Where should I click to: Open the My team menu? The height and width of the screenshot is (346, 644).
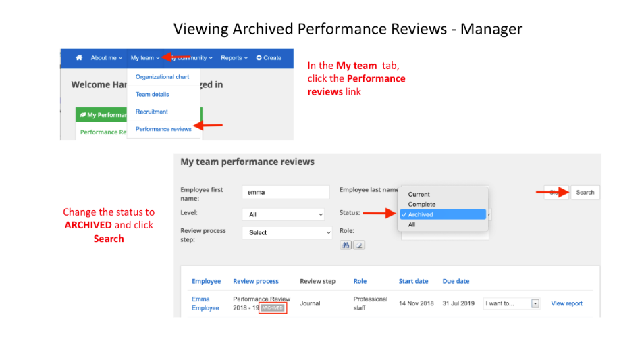(x=145, y=58)
